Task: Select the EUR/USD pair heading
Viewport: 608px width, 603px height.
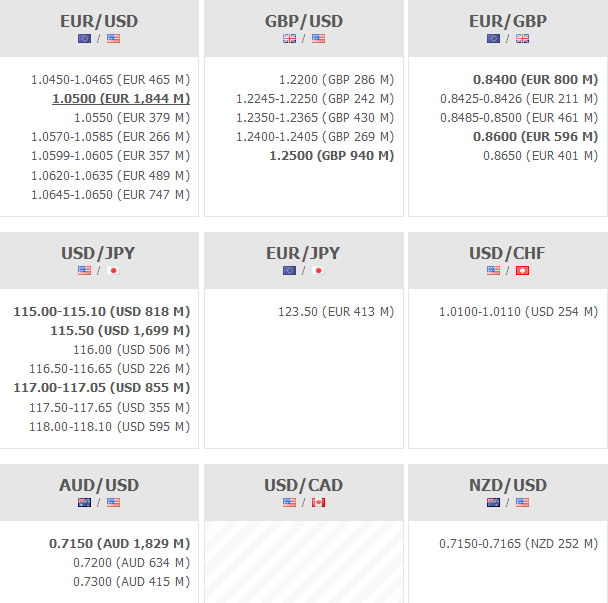Action: pos(99,21)
